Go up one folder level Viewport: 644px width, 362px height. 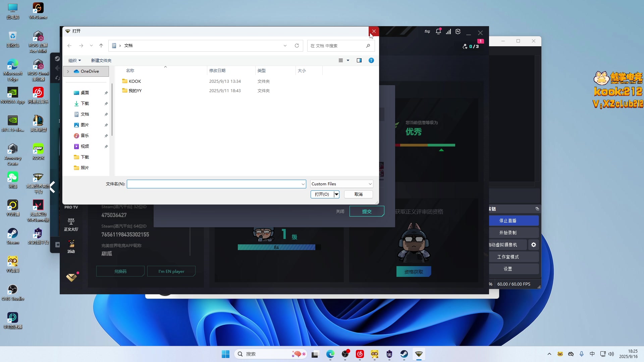101,46
